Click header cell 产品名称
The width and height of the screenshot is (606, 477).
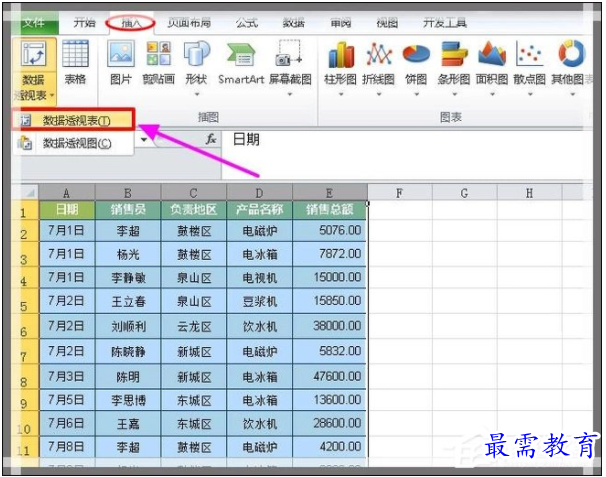(x=259, y=210)
